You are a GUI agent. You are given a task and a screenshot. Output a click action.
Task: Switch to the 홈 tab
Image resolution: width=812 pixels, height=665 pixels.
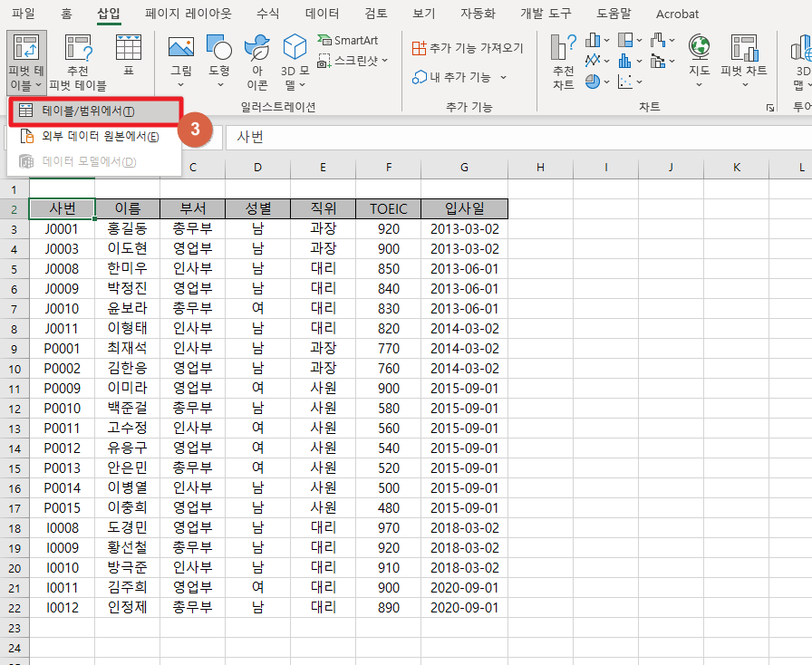tap(66, 14)
